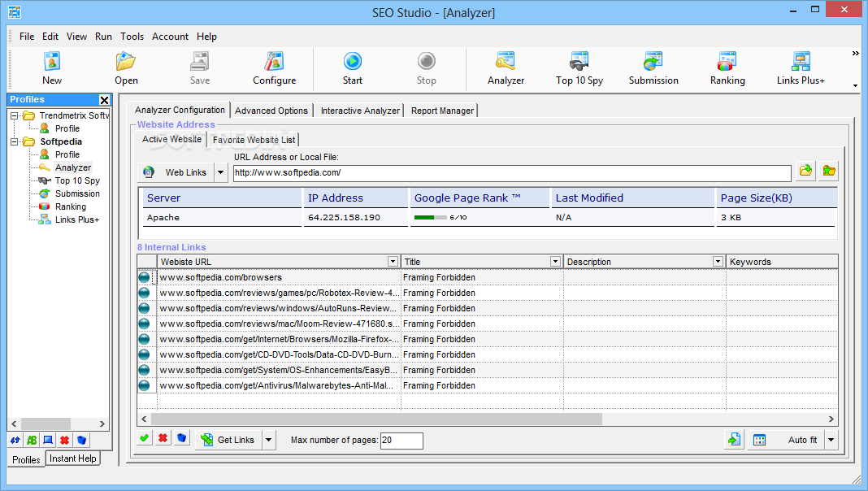The width and height of the screenshot is (868, 491).
Task: Open the Account menu
Action: tap(170, 37)
